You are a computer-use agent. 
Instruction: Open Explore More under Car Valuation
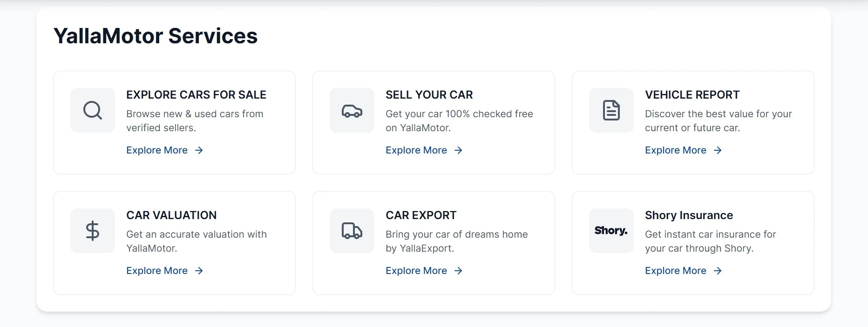(157, 271)
